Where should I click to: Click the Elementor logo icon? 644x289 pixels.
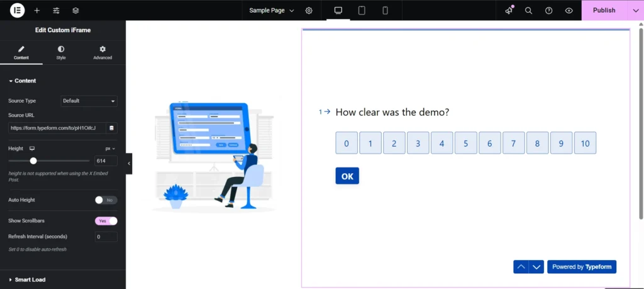(18, 10)
